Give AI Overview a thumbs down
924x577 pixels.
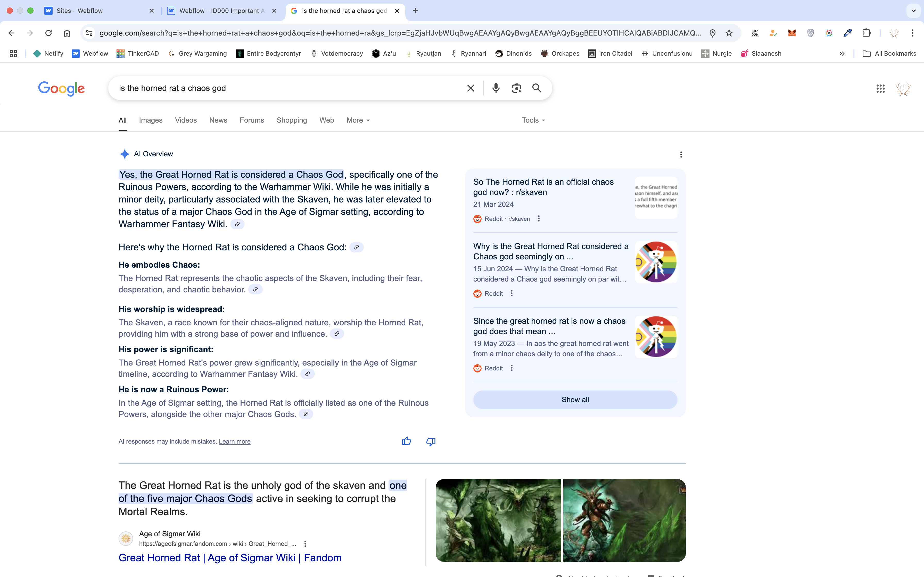[431, 441]
